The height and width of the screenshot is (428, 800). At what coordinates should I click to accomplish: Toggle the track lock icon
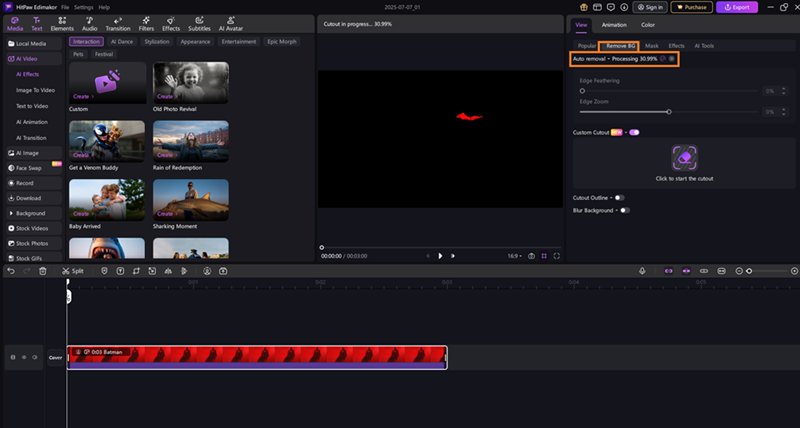click(x=13, y=358)
